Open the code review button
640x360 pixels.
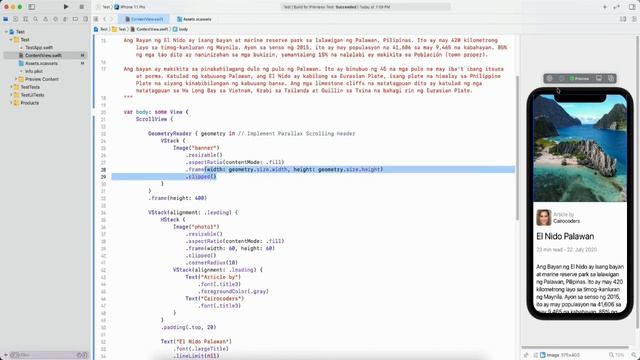click(x=616, y=7)
